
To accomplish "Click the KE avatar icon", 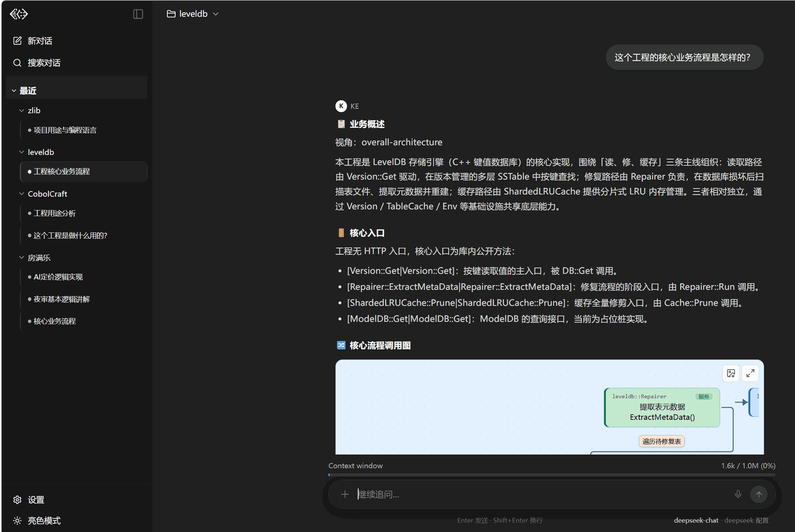I will click(341, 106).
